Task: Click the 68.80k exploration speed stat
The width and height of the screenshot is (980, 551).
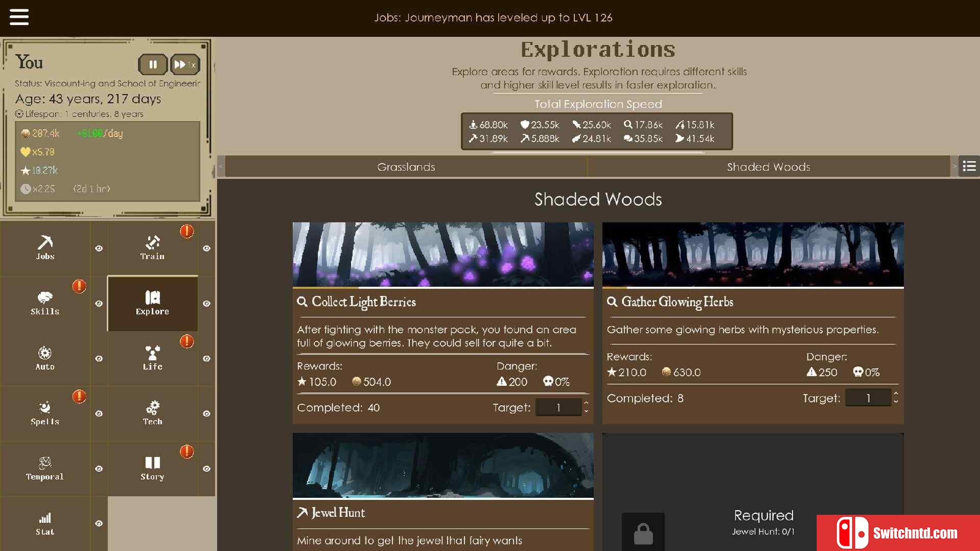Action: click(488, 125)
